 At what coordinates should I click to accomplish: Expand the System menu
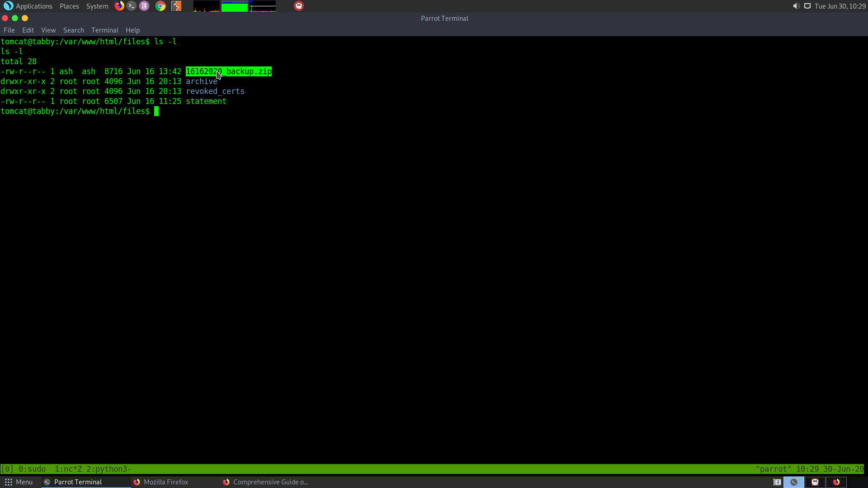pyautogui.click(x=97, y=6)
